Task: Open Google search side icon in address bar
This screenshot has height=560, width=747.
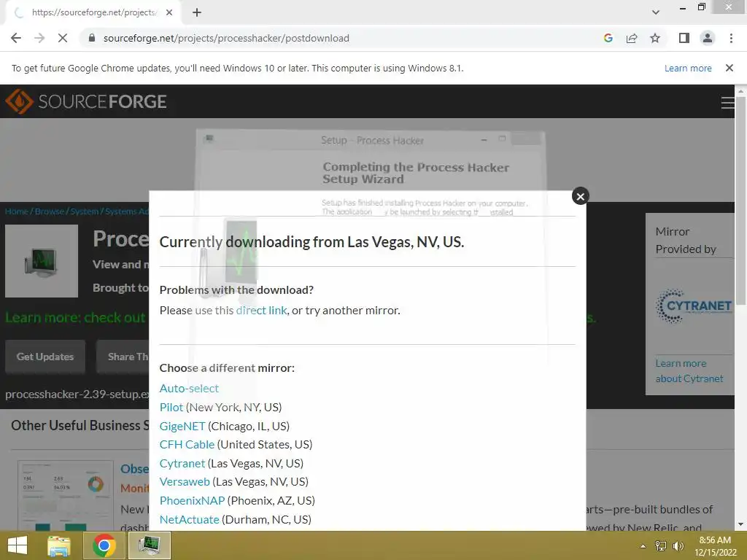Action: point(608,38)
